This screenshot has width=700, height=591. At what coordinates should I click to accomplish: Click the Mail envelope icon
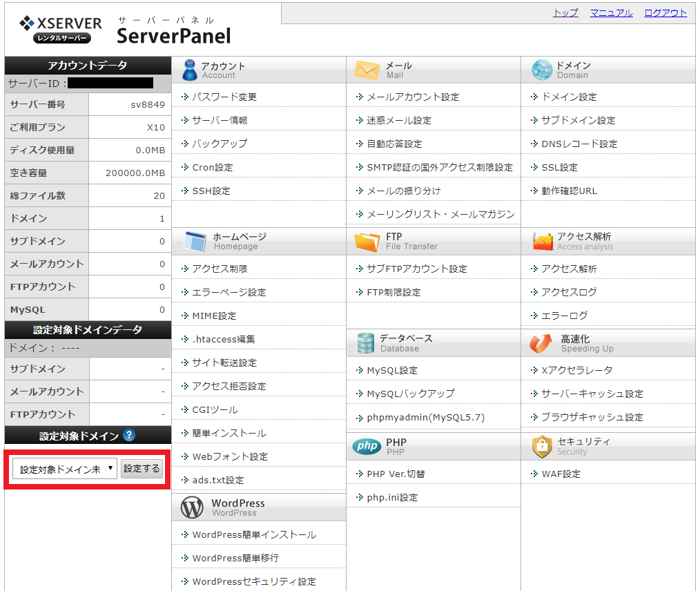[x=367, y=70]
